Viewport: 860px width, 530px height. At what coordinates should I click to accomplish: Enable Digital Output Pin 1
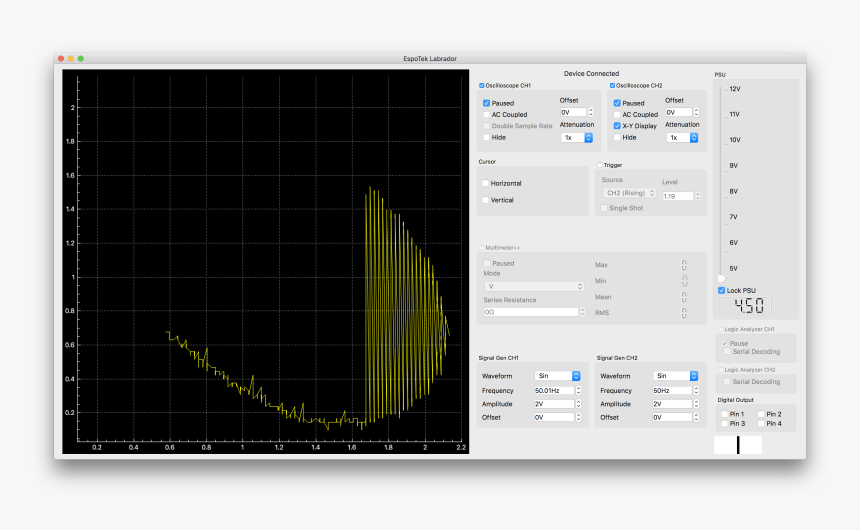click(x=725, y=414)
